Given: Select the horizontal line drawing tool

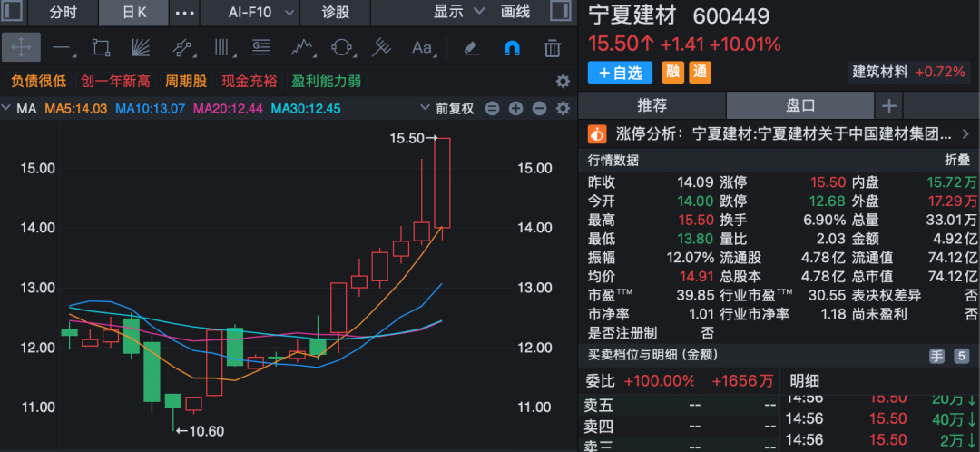Looking at the screenshot, I should point(63,47).
